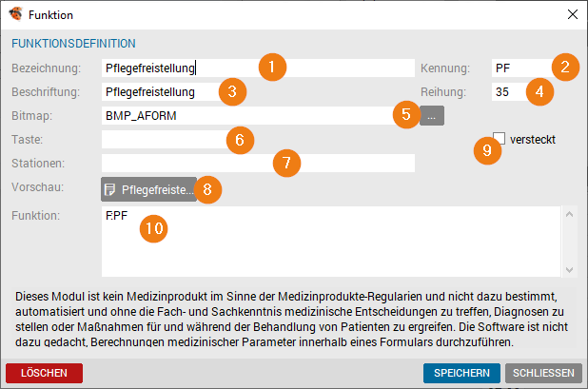Click the SCHLIESSEN button

[543, 373]
